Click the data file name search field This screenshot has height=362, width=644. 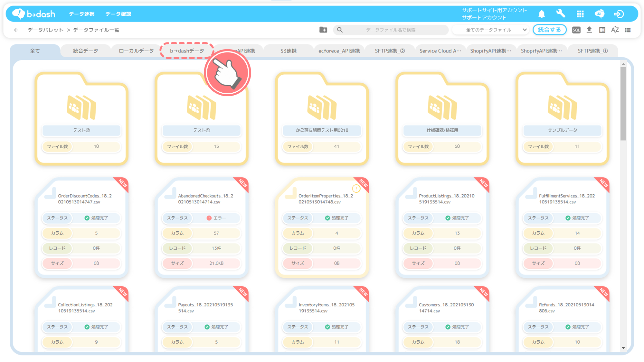click(390, 30)
